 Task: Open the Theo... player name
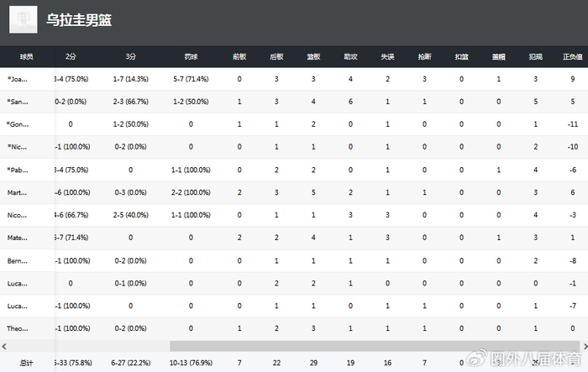[18, 328]
